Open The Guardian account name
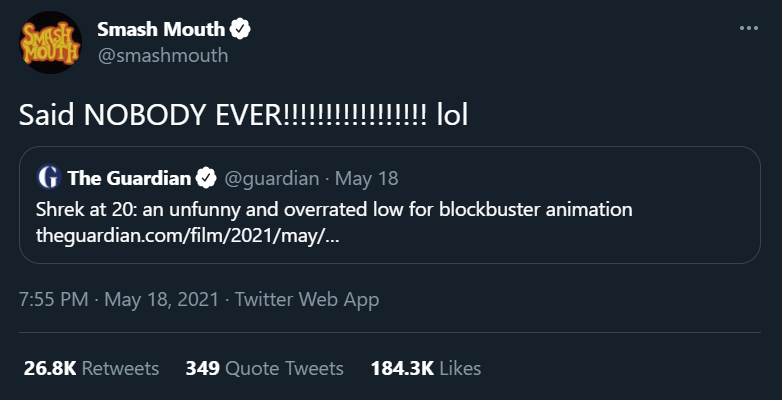The width and height of the screenshot is (782, 400). 129,179
